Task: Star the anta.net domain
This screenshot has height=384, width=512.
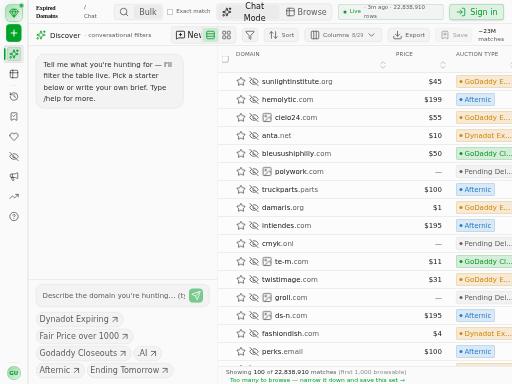Action: (241, 136)
